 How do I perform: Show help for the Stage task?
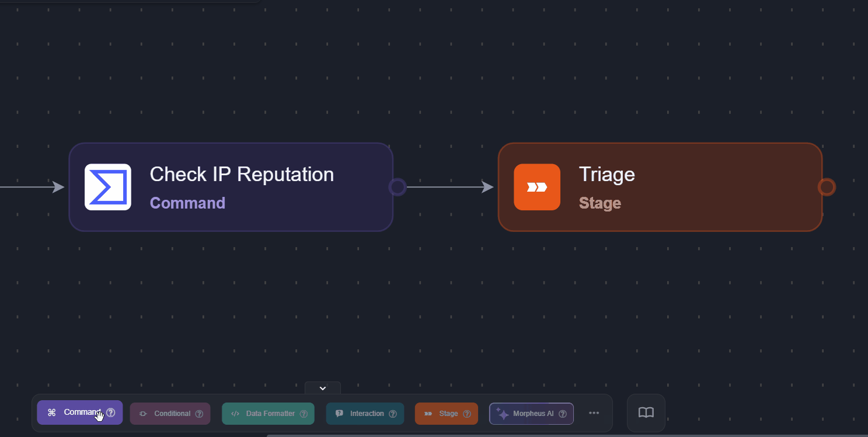[467, 414]
